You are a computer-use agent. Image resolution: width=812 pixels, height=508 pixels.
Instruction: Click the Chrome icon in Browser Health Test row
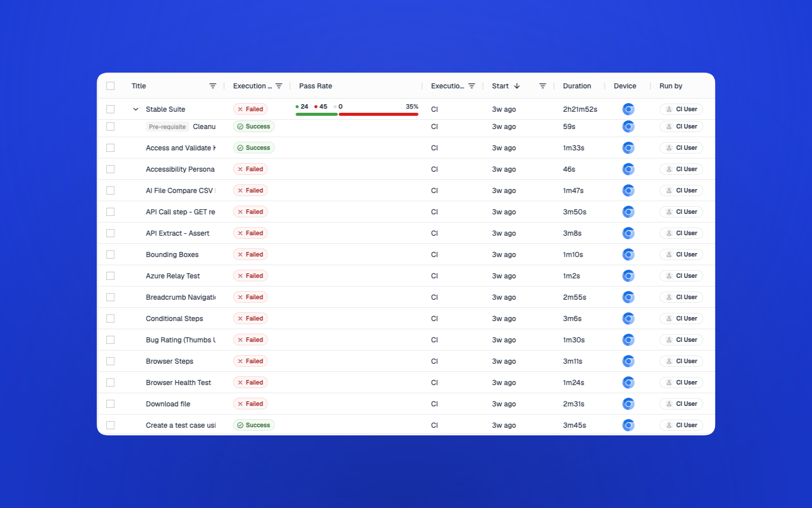coord(628,383)
